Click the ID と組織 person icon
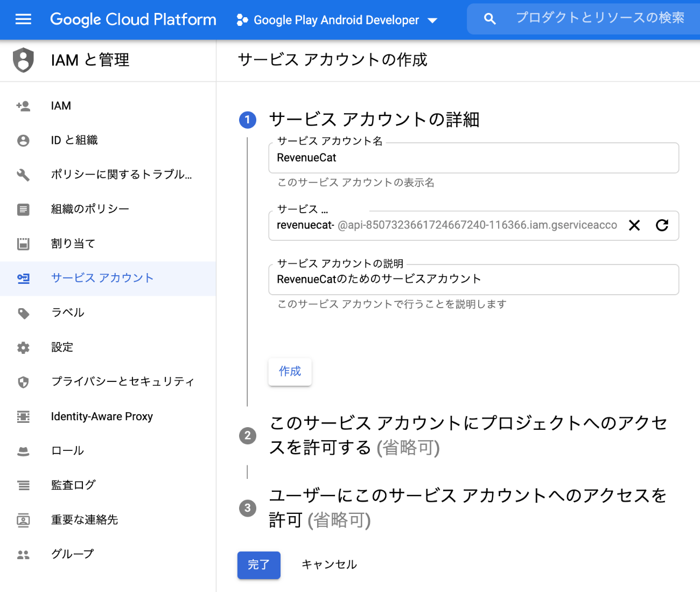700x592 pixels. click(x=23, y=140)
